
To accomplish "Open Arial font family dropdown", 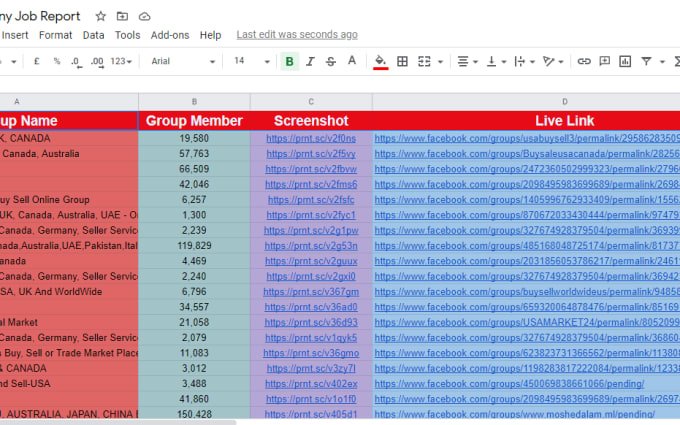I will click(183, 61).
